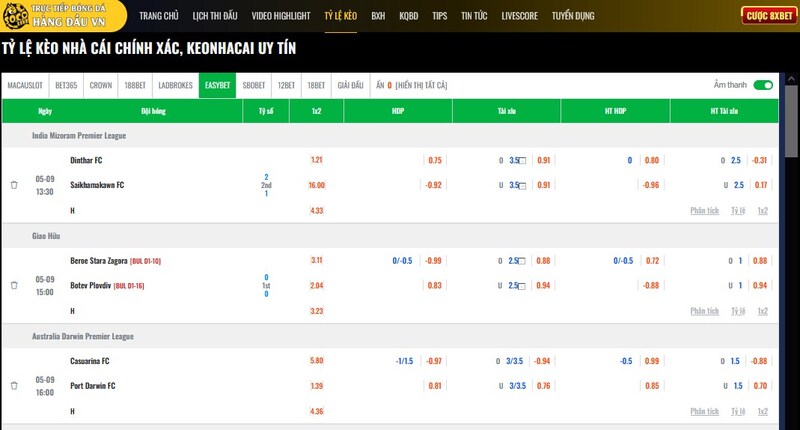Click handicap -1/1.5 for Casuarina FC
The height and width of the screenshot is (430, 800).
coord(404,361)
